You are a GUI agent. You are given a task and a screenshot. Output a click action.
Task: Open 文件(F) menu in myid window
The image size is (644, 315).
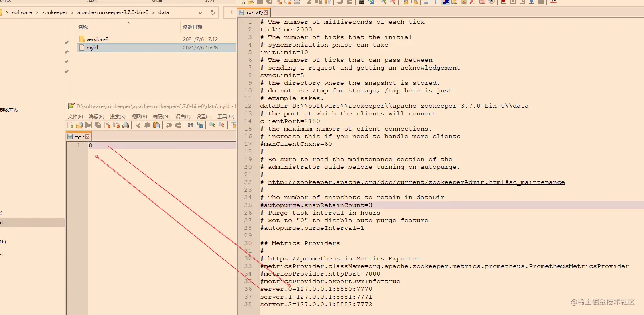pos(75,116)
